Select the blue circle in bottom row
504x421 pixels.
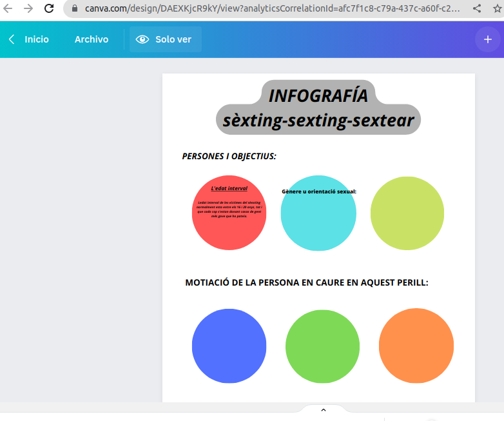coord(229,346)
